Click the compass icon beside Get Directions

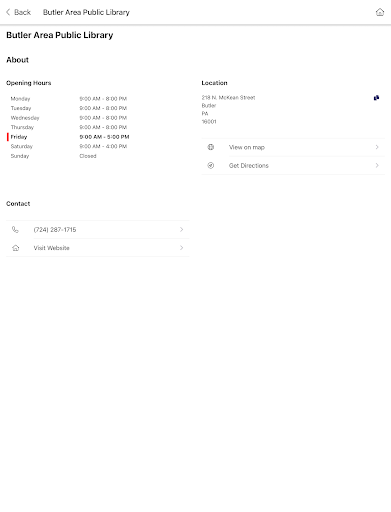tap(211, 165)
